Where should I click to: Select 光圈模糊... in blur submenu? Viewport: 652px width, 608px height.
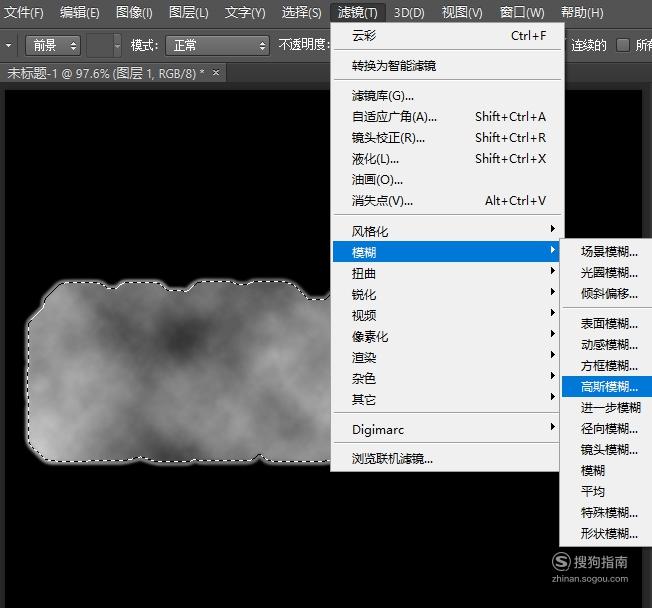(607, 272)
